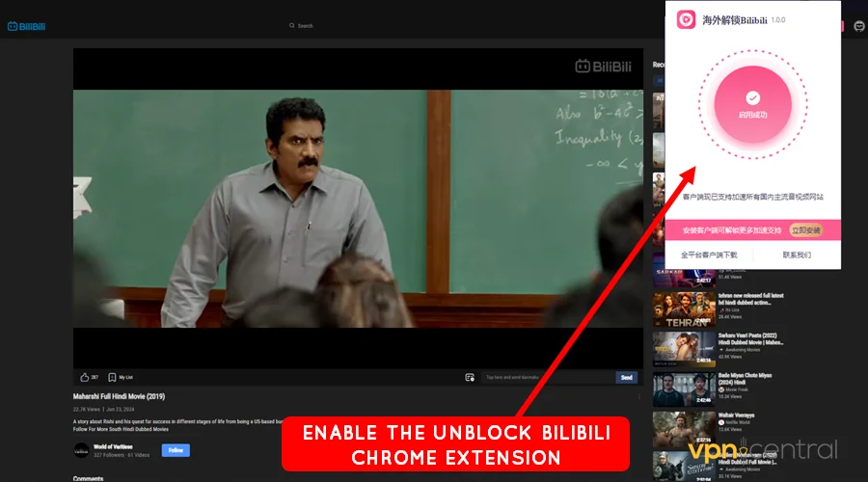
Task: Click the World of Varitiese channel name
Action: (113, 446)
